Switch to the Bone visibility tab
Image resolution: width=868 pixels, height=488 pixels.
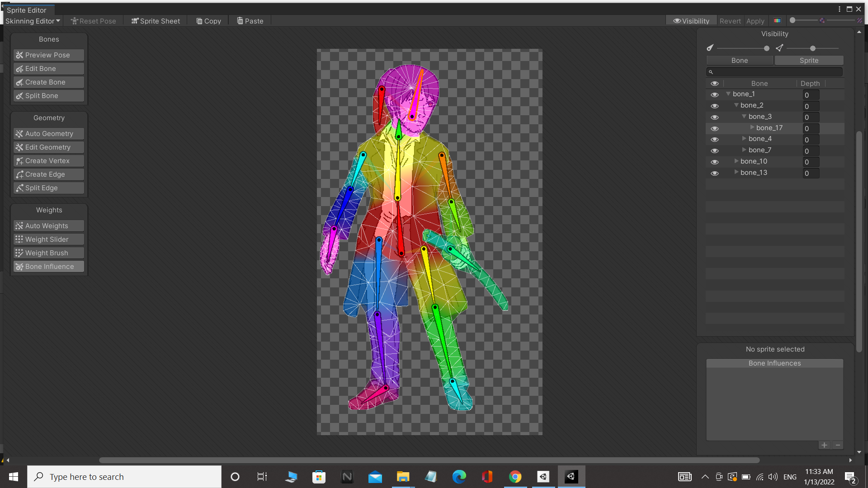tap(740, 61)
